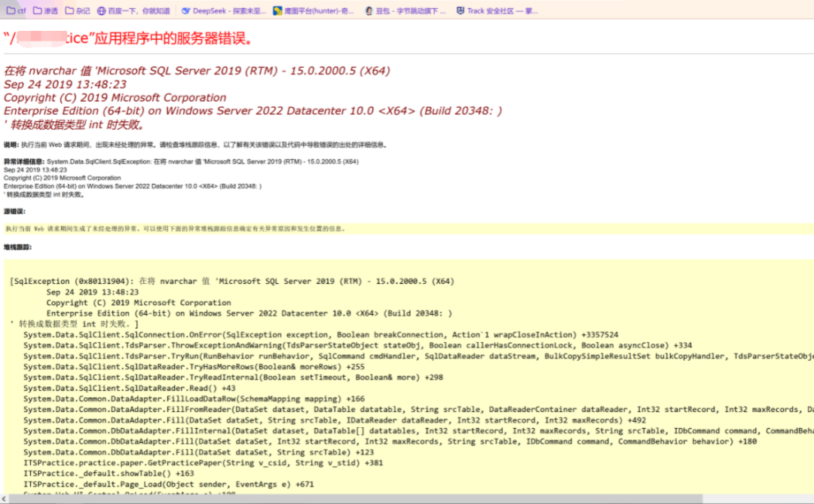Click the 'SqlDataReader.TryReadInternal' stack line
Screen dimensions: 814x504
233,377
